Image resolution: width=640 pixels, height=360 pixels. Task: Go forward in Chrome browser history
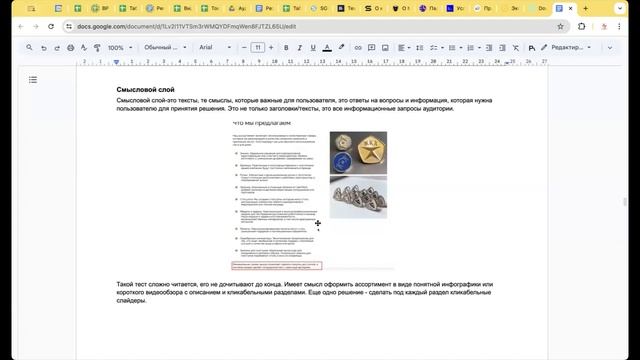(x=36, y=27)
